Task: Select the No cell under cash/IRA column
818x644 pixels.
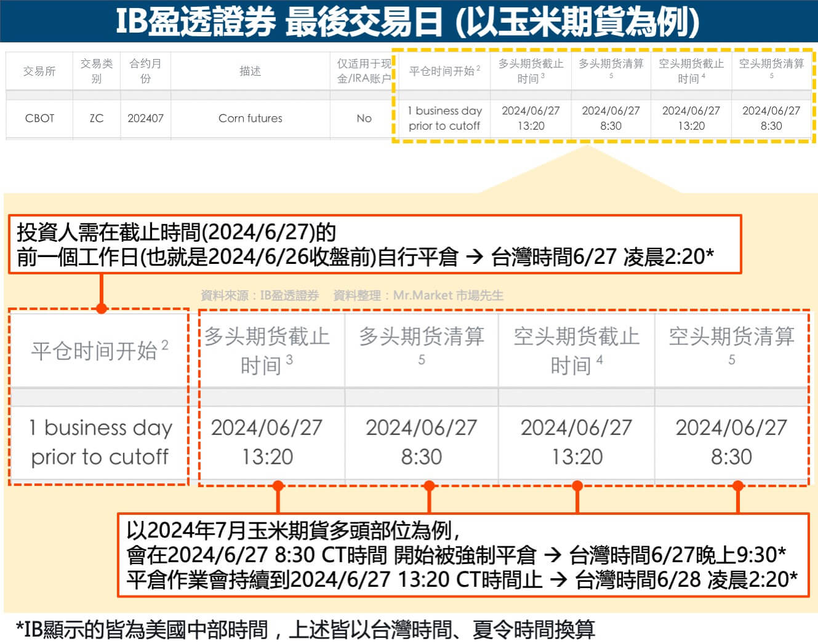Action: point(364,118)
